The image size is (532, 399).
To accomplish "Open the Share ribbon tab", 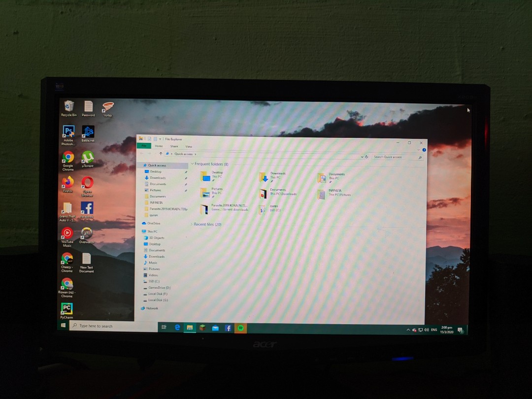I will tap(174, 146).
